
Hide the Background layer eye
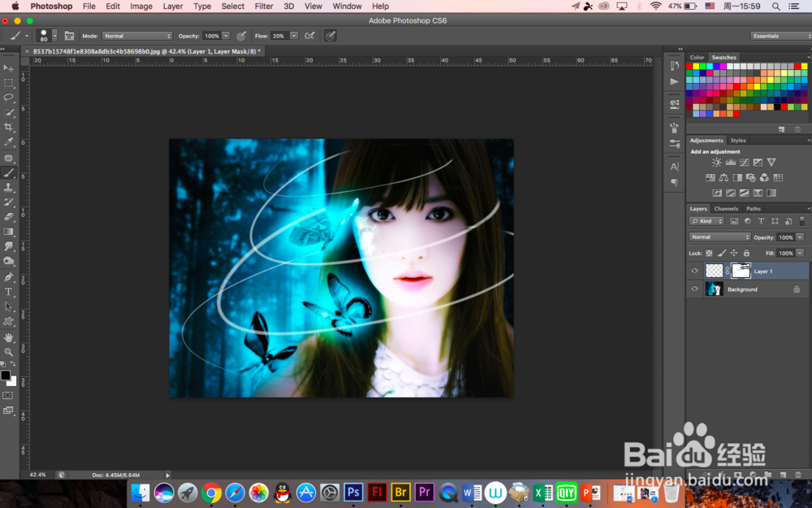[694, 289]
